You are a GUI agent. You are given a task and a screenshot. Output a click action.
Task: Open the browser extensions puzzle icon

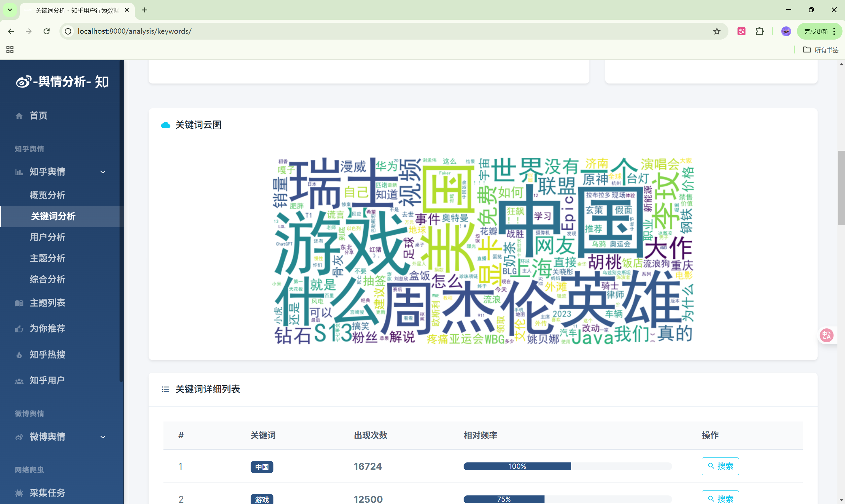(759, 31)
